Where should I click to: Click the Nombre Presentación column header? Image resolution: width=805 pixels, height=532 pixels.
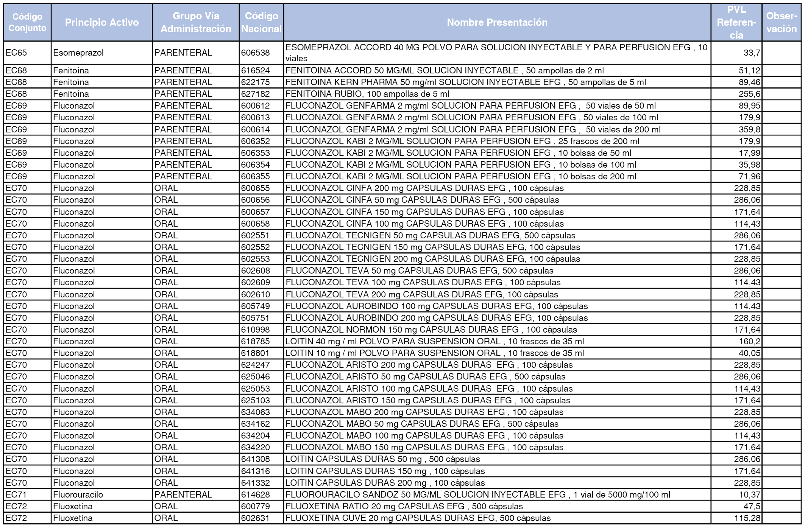[497, 22]
